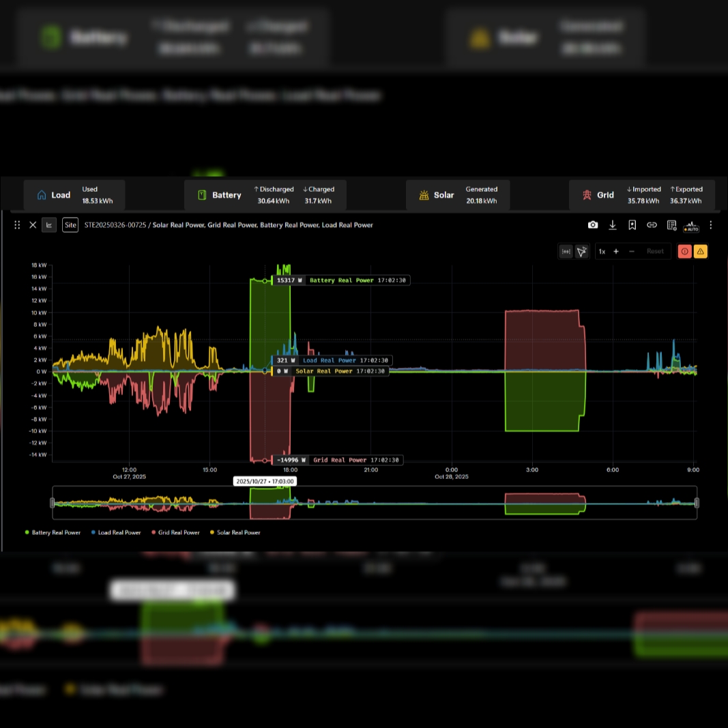This screenshot has height=728, width=728.
Task: Select the Solar summary card
Action: coord(457,195)
